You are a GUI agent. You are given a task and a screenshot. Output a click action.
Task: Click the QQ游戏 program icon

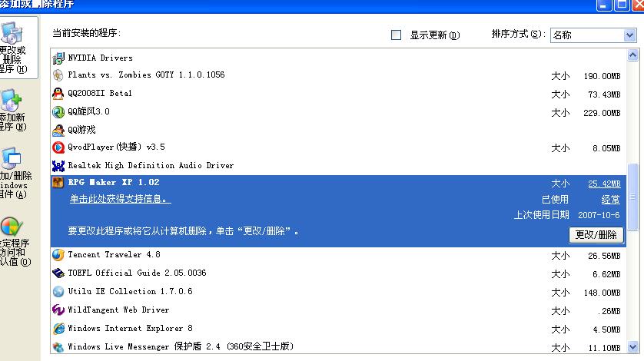click(58, 130)
